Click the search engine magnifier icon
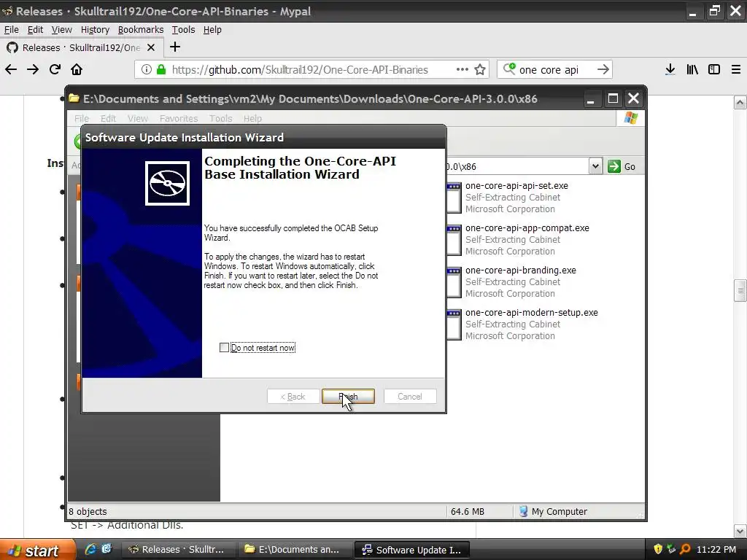Image resolution: width=747 pixels, height=560 pixels. [x=509, y=69]
